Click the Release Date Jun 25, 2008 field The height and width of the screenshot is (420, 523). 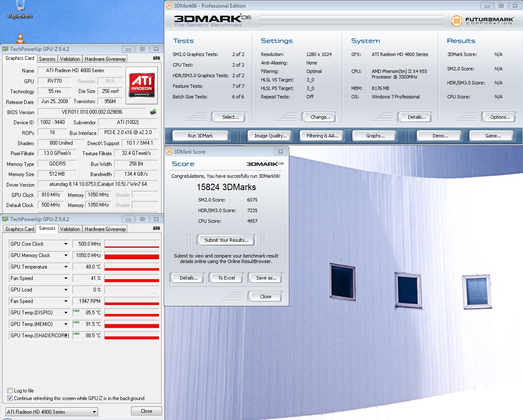pos(55,101)
